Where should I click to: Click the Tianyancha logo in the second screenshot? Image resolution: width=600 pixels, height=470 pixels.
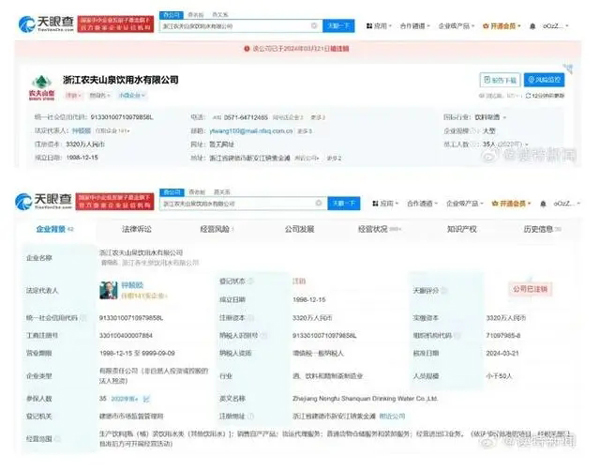pos(43,201)
